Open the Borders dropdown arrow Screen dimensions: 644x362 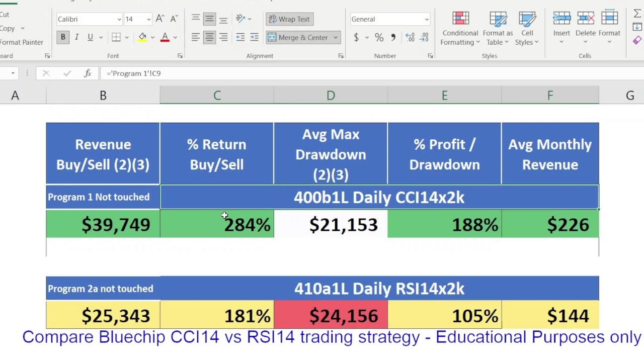(x=127, y=37)
